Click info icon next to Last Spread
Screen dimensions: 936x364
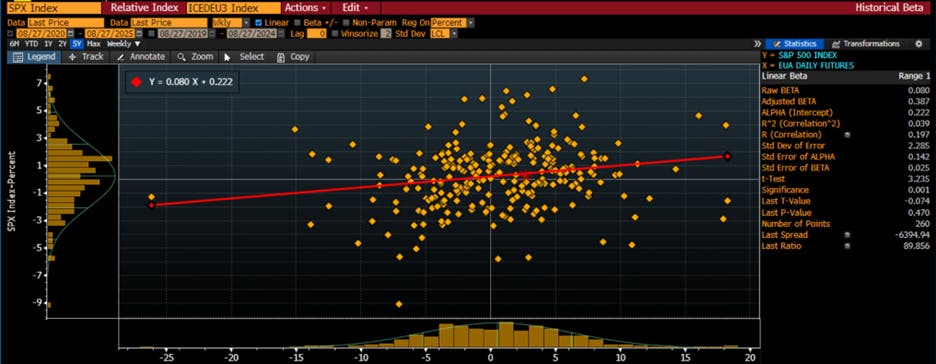point(847,235)
